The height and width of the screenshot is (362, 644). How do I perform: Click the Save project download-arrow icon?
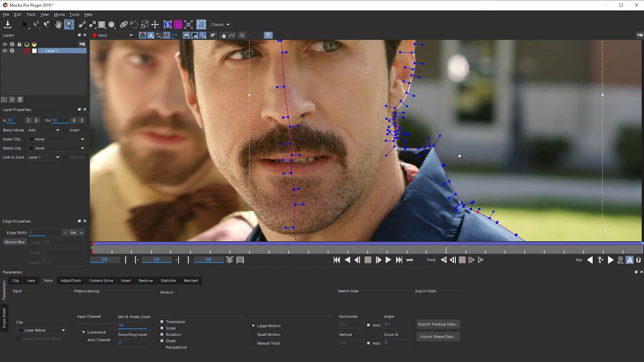coord(8,24)
